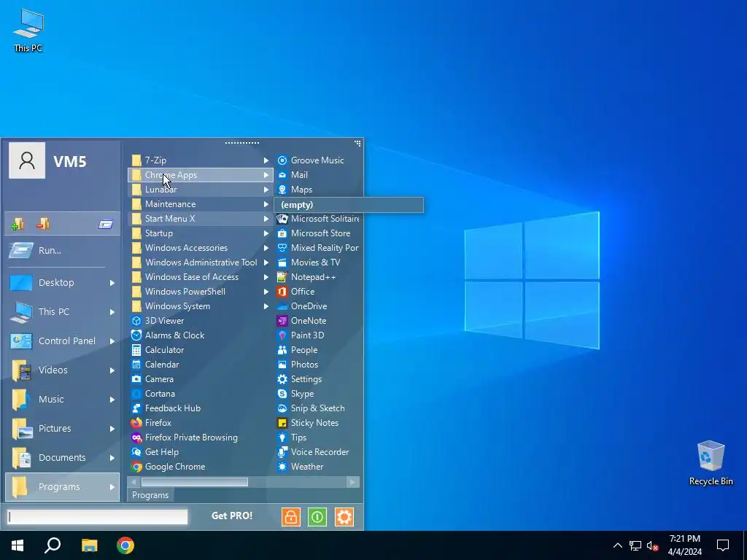Open Run... menu item
This screenshot has width=747, height=560.
[62, 251]
